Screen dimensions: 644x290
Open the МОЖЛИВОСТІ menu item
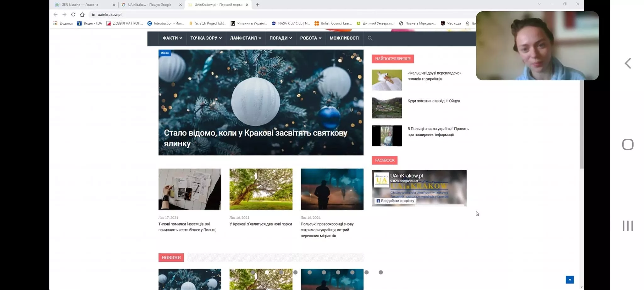pos(344,38)
